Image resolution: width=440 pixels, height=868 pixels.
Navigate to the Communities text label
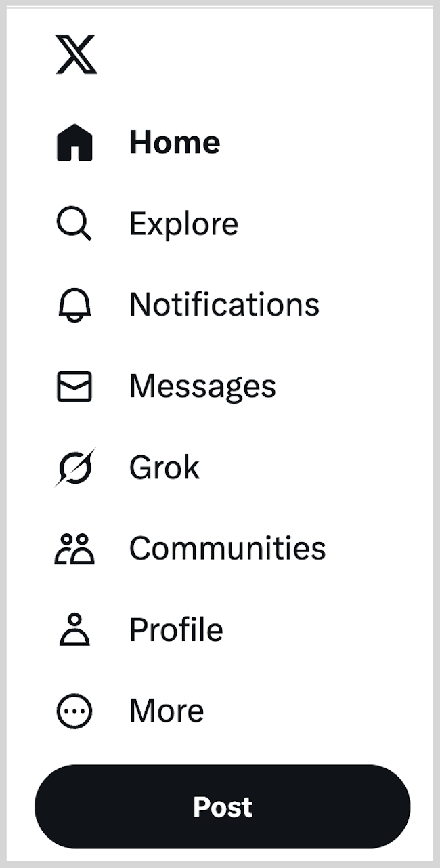coord(227,548)
